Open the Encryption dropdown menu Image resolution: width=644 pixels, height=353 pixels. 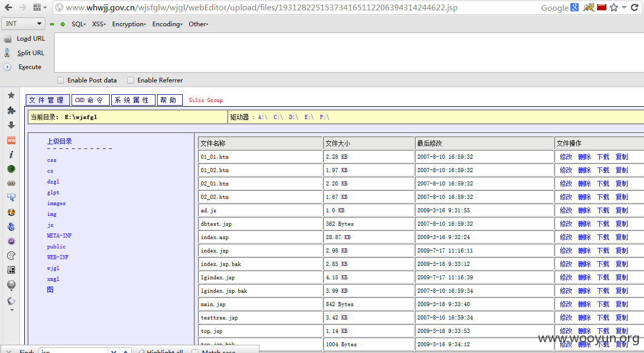pyautogui.click(x=129, y=24)
